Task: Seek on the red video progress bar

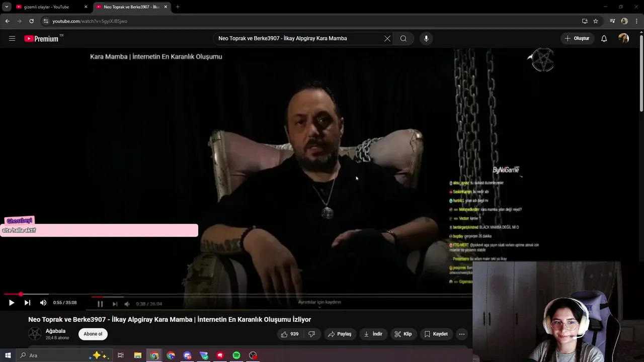Action: click(236, 294)
